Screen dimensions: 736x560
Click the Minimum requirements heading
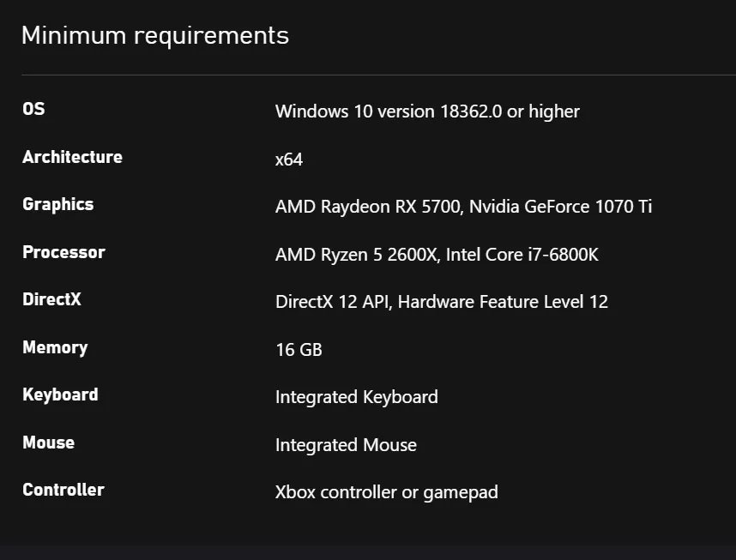(154, 36)
